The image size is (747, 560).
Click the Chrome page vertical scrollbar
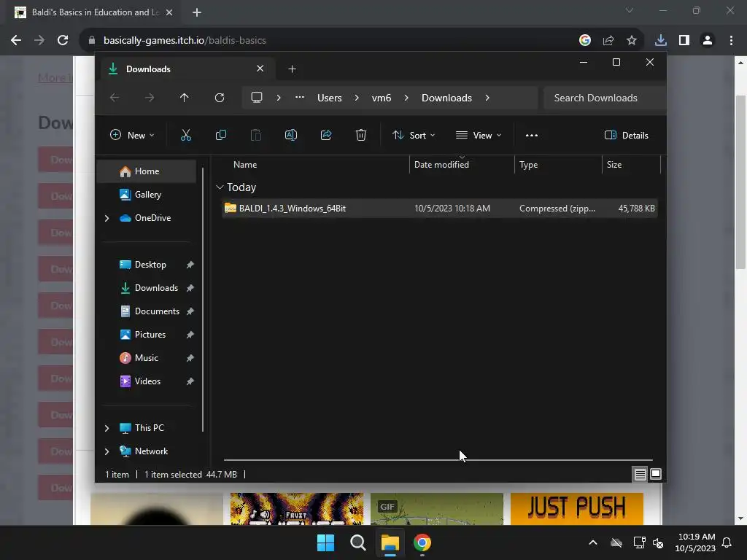coord(740,182)
